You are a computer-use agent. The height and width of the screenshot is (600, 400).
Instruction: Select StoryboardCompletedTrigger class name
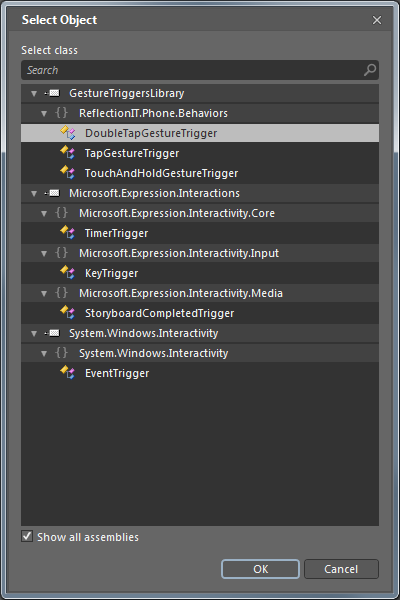click(159, 313)
